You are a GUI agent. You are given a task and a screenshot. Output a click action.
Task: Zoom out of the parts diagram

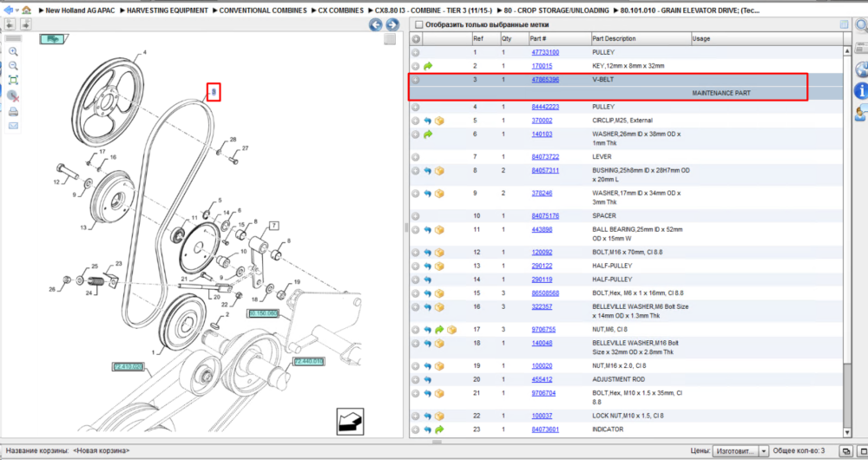coord(13,65)
